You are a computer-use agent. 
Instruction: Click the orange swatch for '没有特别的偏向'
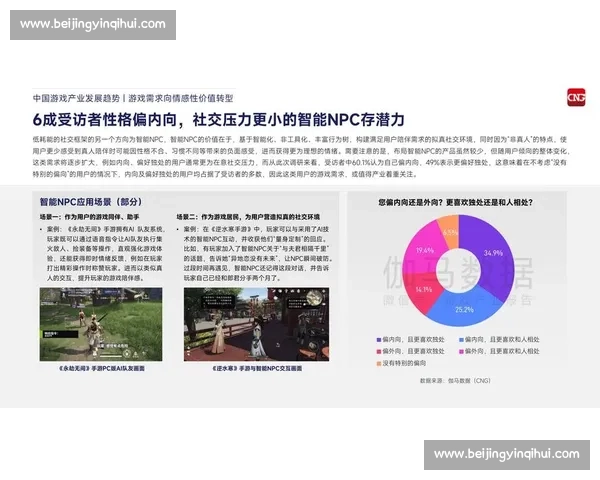click(x=379, y=363)
